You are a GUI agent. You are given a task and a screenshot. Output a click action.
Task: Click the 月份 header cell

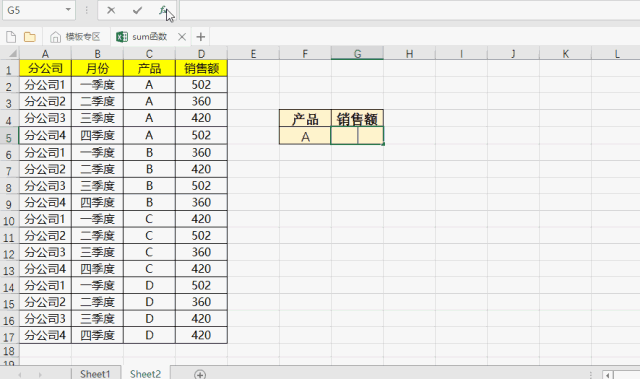[97, 68]
